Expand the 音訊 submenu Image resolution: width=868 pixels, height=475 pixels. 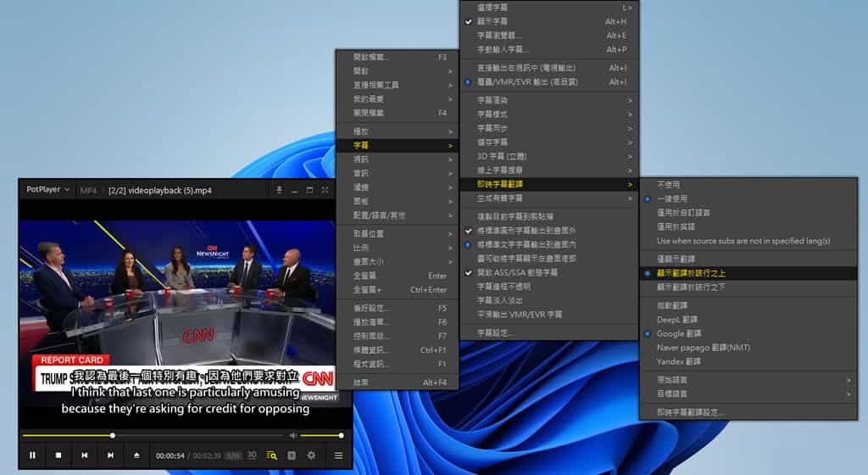point(397,173)
